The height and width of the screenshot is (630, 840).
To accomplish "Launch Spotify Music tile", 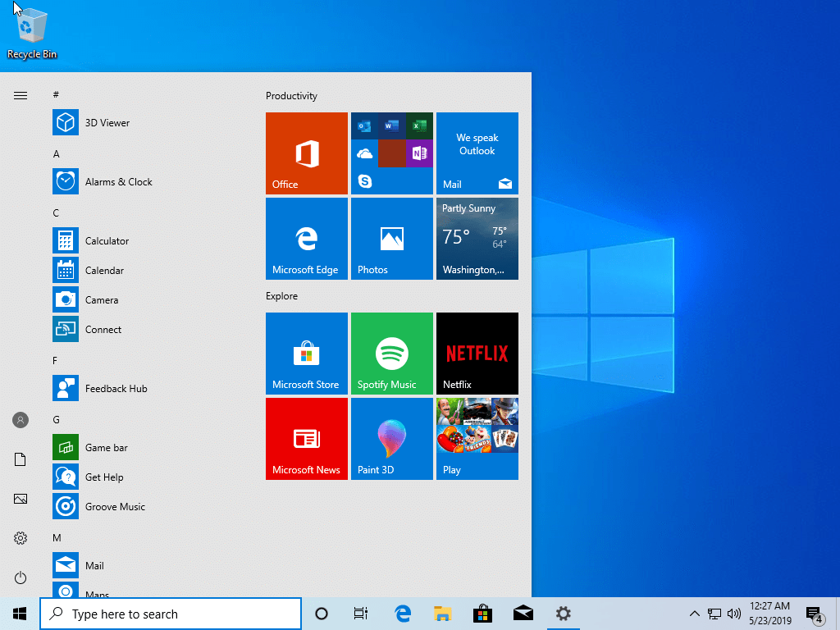I will 391,354.
